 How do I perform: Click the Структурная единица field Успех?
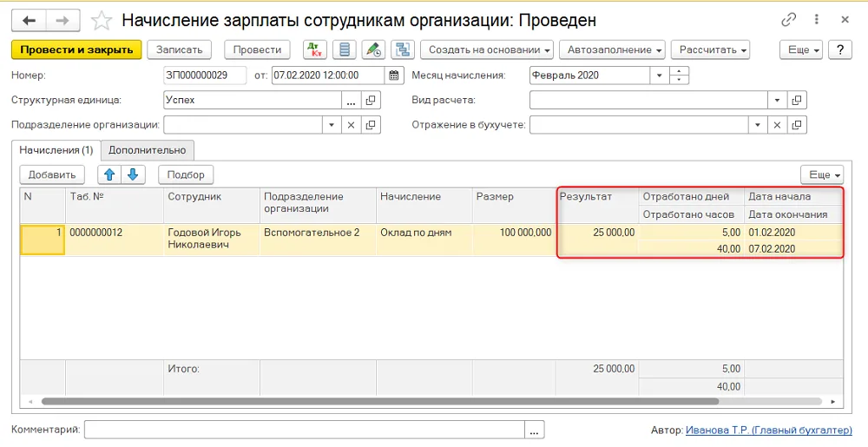pyautogui.click(x=253, y=101)
